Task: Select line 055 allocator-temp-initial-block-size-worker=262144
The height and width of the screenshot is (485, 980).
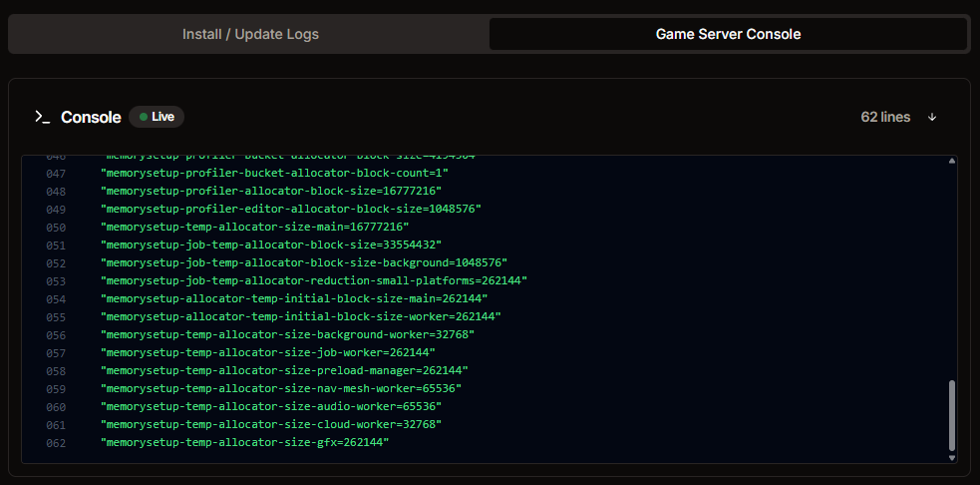Action: (x=301, y=316)
